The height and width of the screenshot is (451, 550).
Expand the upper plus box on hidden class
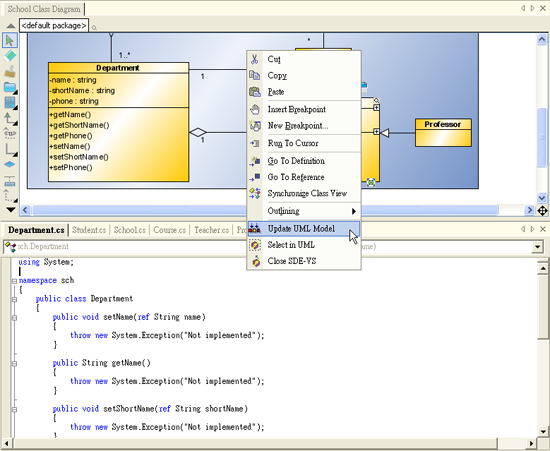[x=376, y=107]
